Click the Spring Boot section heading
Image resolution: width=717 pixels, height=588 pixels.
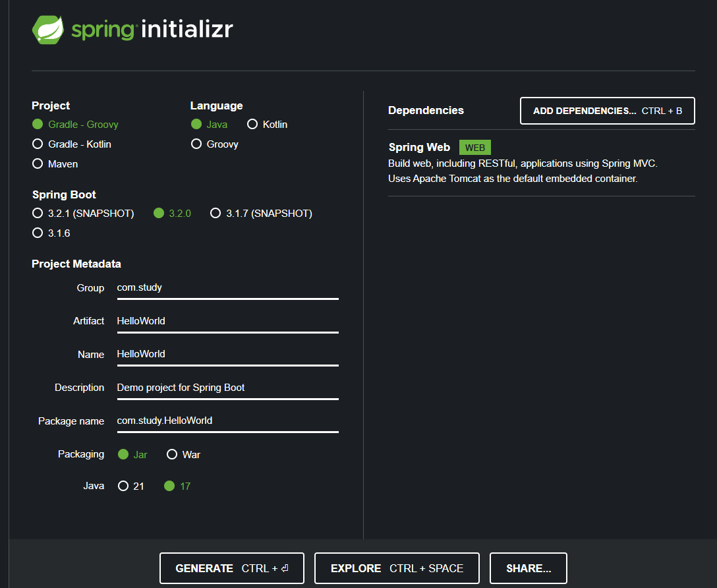tap(64, 194)
